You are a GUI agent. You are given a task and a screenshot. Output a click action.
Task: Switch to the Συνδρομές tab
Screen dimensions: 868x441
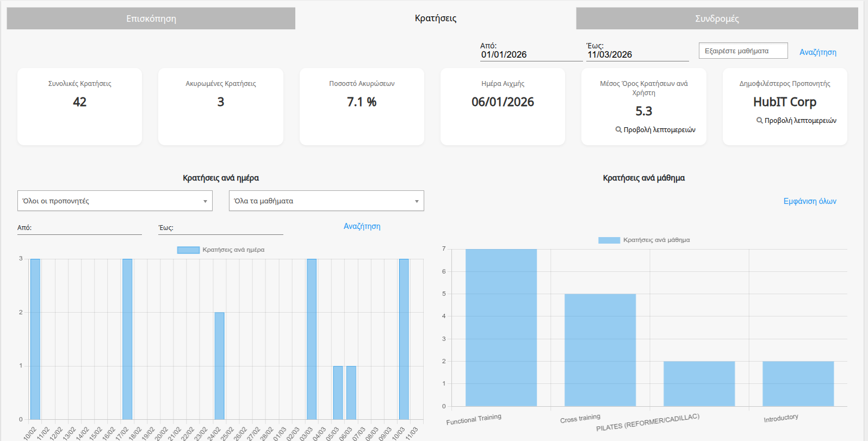pyautogui.click(x=716, y=18)
